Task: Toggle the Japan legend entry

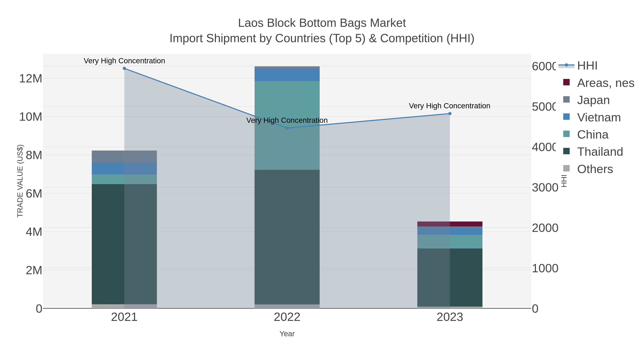Action: [x=586, y=100]
